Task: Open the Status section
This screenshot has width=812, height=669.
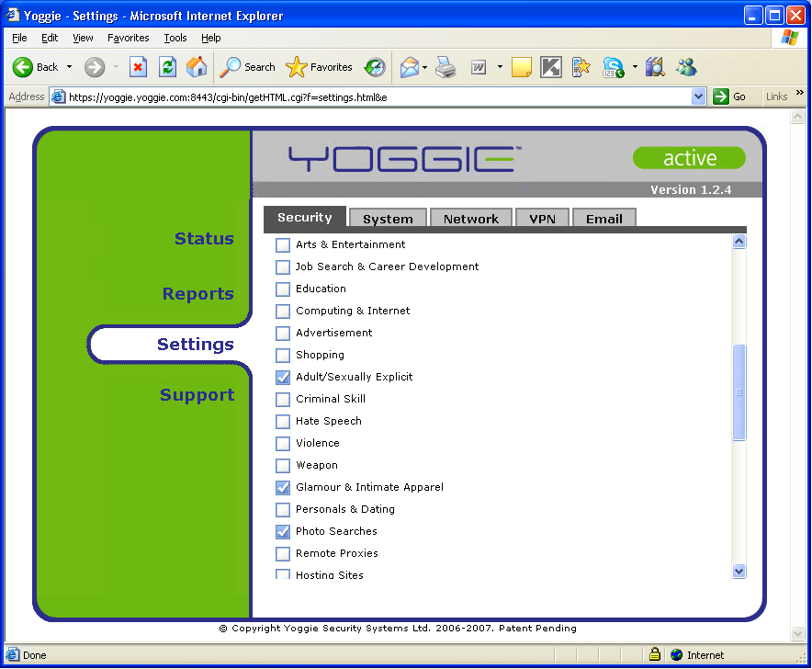Action: 204,238
